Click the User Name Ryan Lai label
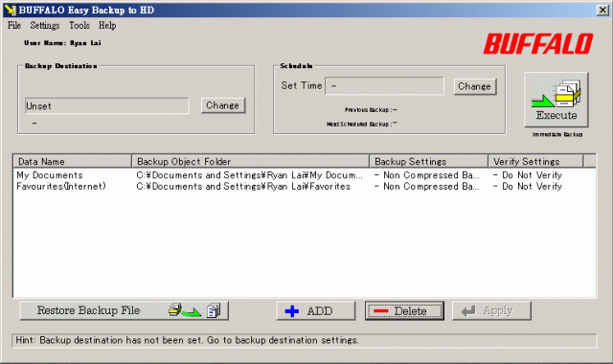Viewport: 613px width, 364px height. click(x=62, y=43)
